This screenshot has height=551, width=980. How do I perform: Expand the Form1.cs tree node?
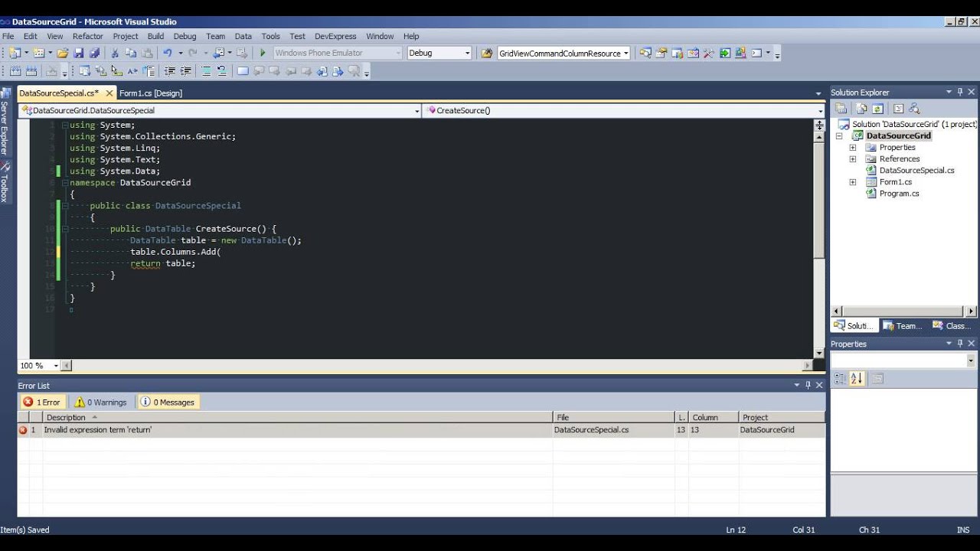(x=853, y=182)
